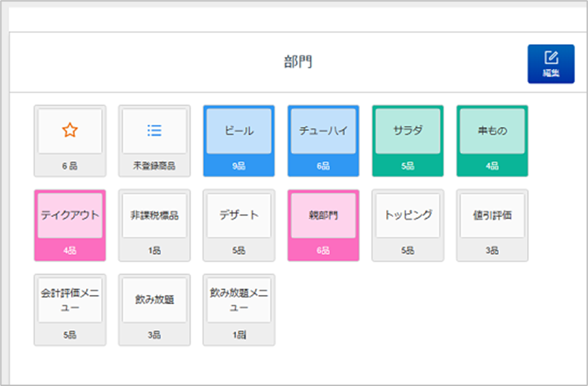Tap the デザート department tile

239,216
